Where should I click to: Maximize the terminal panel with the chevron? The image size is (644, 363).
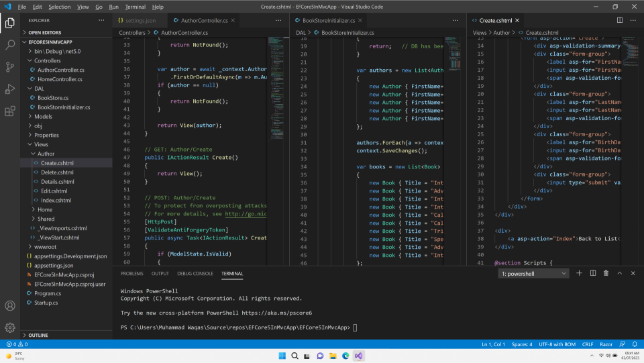point(619,273)
